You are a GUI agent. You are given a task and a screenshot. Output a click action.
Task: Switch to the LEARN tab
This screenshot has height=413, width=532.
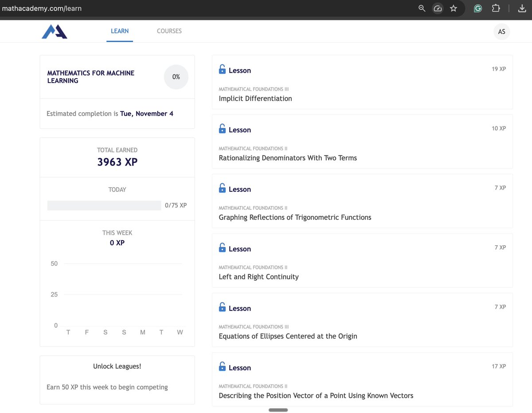120,31
